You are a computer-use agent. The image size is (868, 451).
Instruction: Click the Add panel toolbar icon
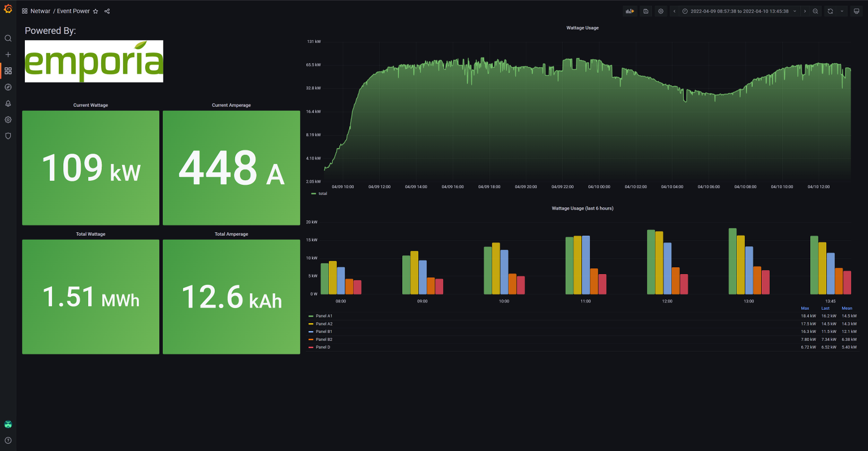click(x=630, y=11)
